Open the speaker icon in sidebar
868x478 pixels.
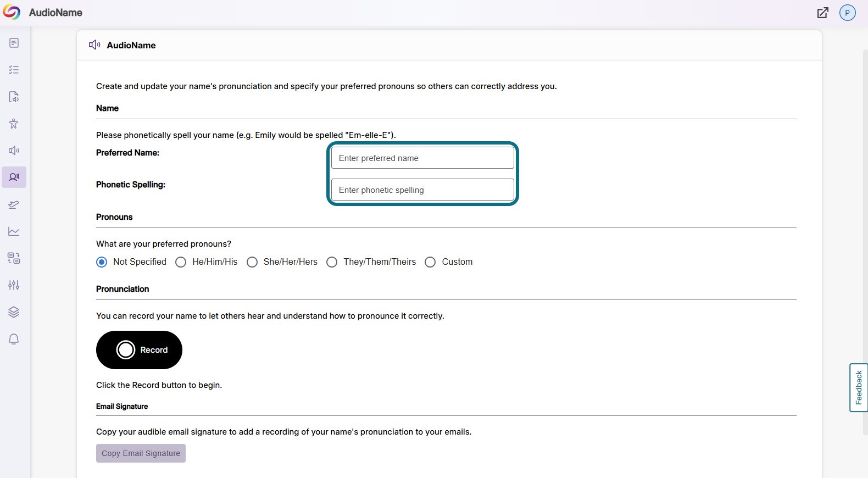coord(14,151)
